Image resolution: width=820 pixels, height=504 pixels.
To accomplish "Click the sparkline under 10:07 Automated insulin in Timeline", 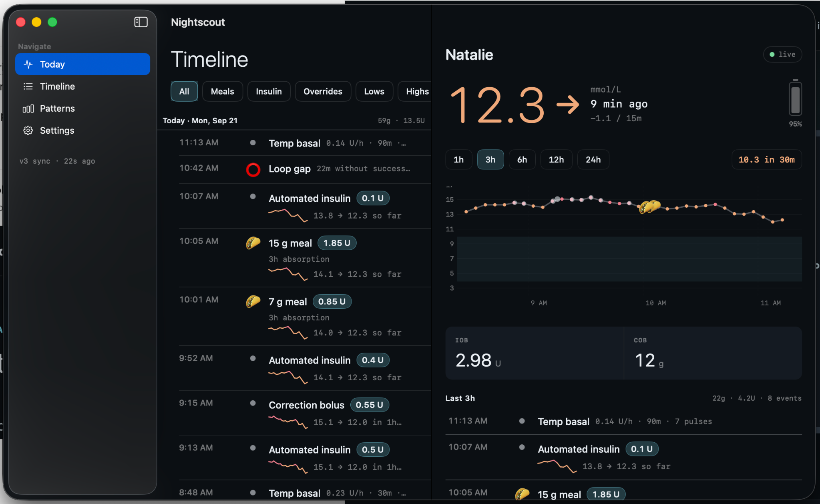I will 288,215.
